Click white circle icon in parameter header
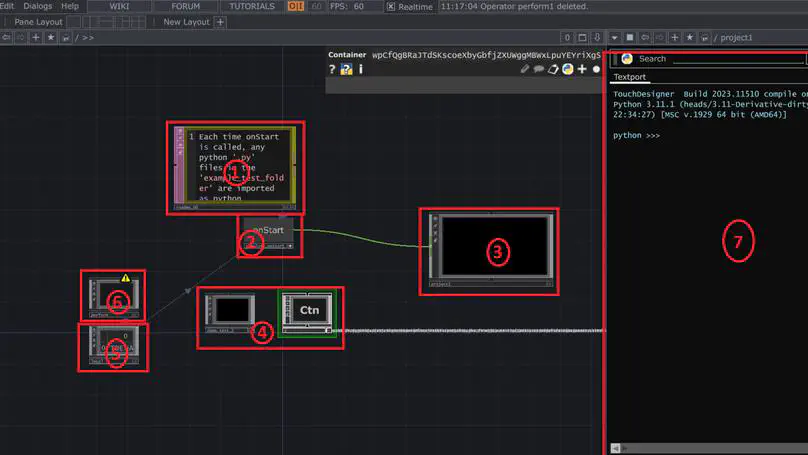The height and width of the screenshot is (455, 808). [x=596, y=69]
